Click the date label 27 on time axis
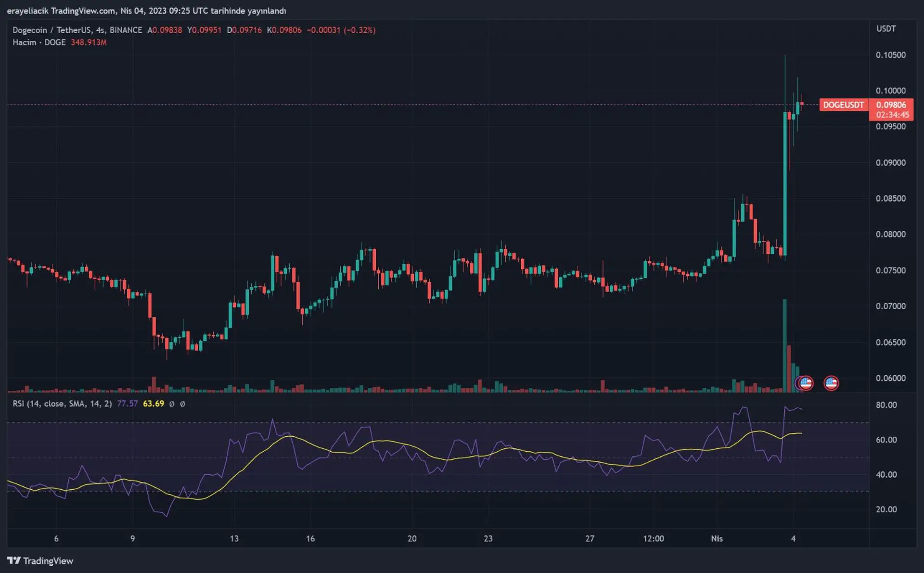Screen dimensions: 924x573 pos(590,538)
